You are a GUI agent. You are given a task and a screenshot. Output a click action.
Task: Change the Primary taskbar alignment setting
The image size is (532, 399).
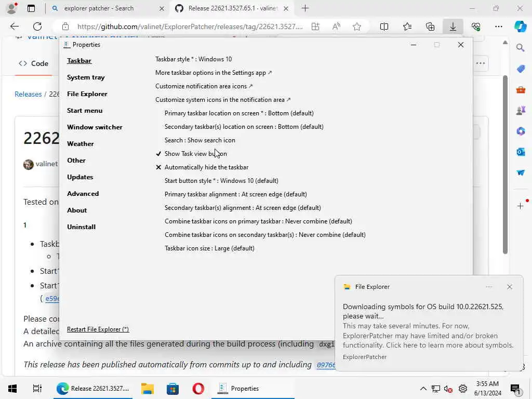tap(235, 194)
